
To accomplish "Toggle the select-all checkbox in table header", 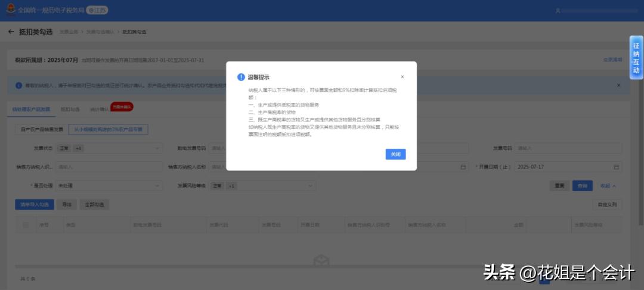I will click(26, 224).
